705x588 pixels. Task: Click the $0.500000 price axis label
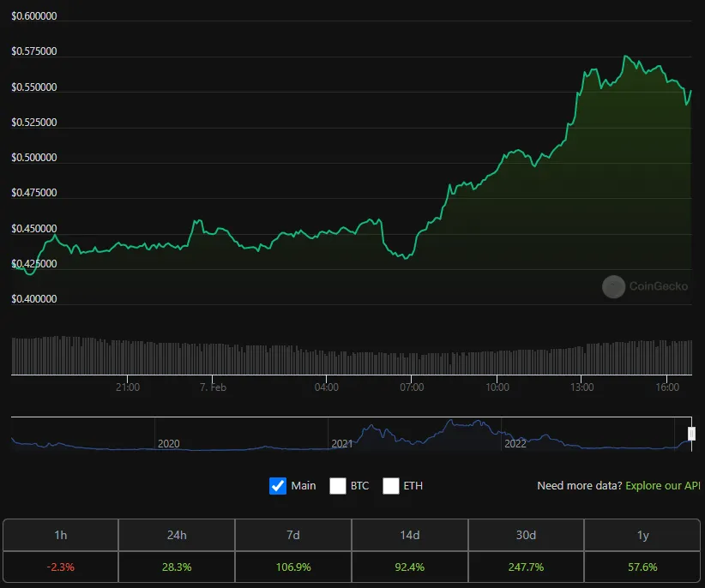point(34,158)
